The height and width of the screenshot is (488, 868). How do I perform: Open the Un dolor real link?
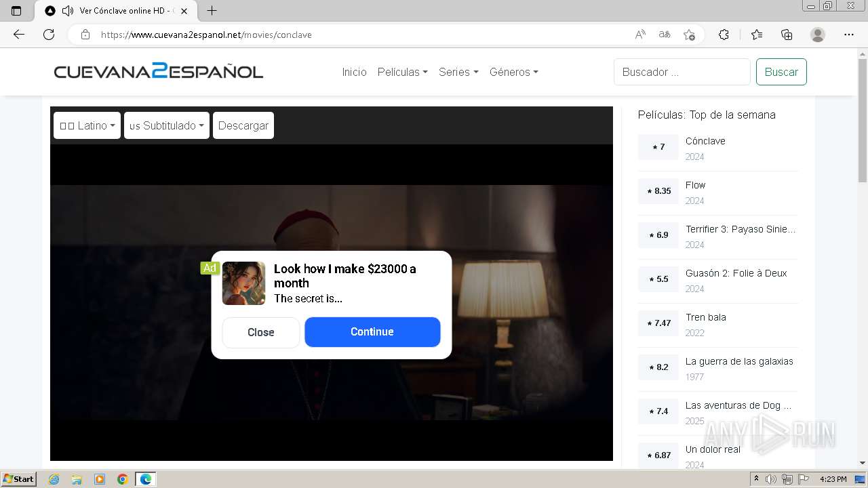point(713,449)
